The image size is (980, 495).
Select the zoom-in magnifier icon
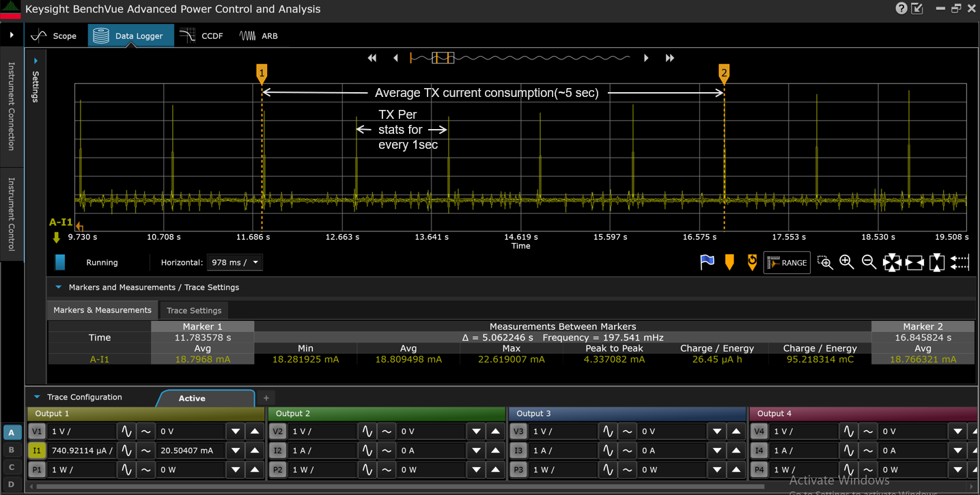point(847,262)
